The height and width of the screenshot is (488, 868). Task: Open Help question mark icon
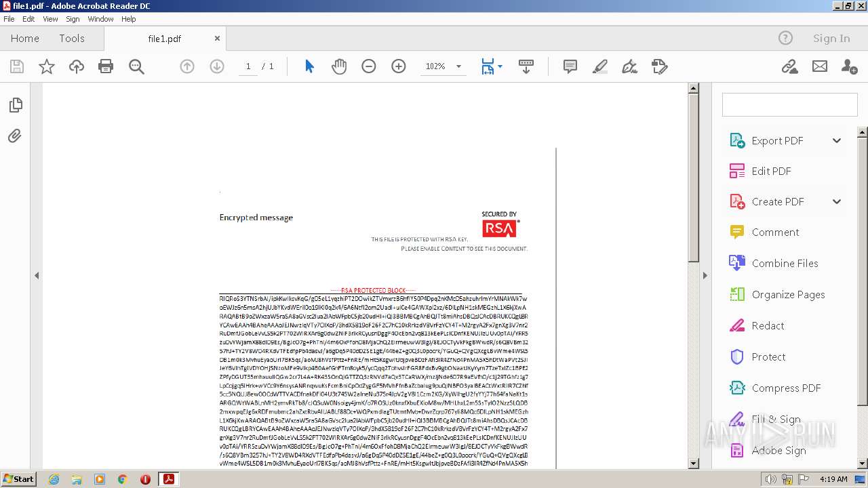[x=785, y=39]
